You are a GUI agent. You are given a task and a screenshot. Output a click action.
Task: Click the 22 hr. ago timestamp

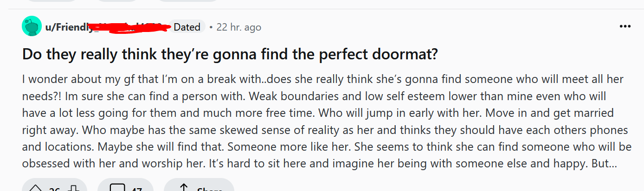coord(238,27)
